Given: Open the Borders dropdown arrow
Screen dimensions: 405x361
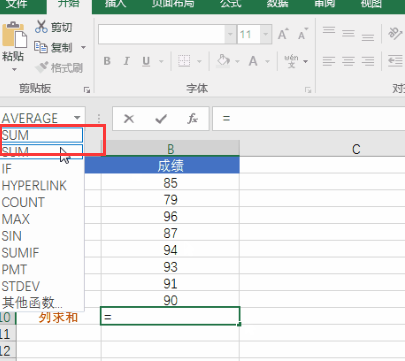Looking at the screenshot, I should click(x=199, y=62).
